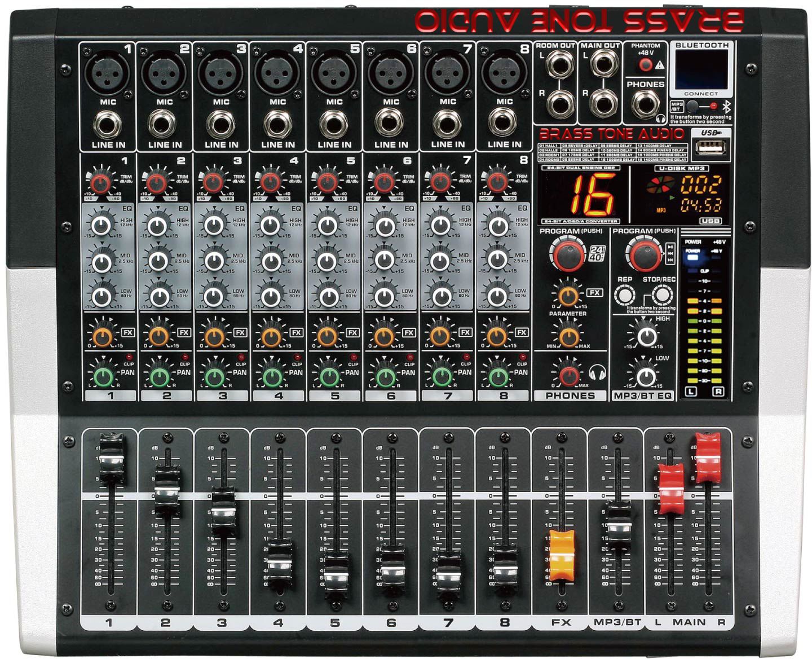The width and height of the screenshot is (812, 659).
Task: Toggle the REP repeat button
Action: click(x=624, y=294)
